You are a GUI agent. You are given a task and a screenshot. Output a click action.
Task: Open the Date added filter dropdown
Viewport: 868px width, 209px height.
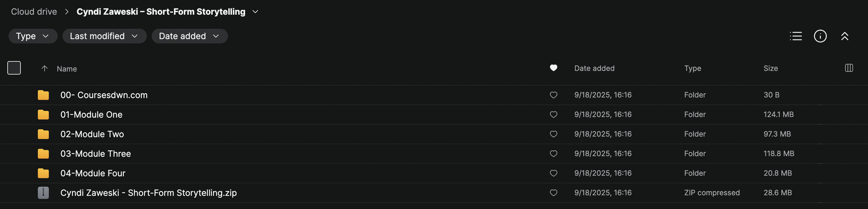click(189, 36)
